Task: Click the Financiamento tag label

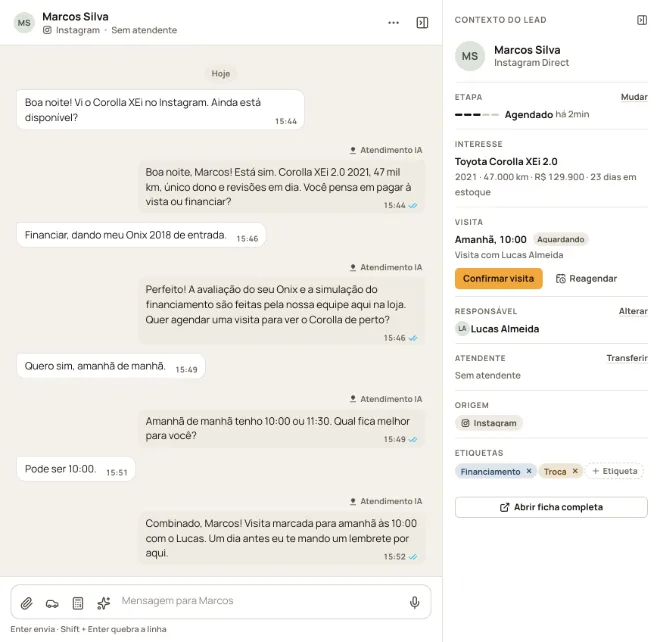Action: pyautogui.click(x=490, y=472)
